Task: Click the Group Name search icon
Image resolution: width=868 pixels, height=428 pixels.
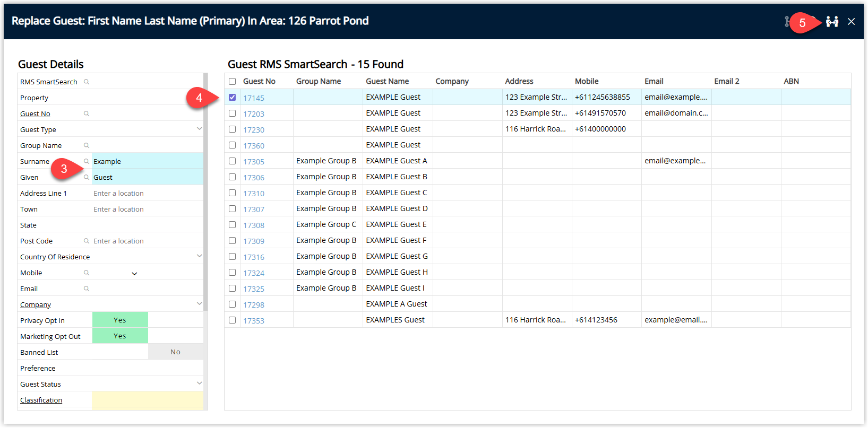Action: [87, 145]
